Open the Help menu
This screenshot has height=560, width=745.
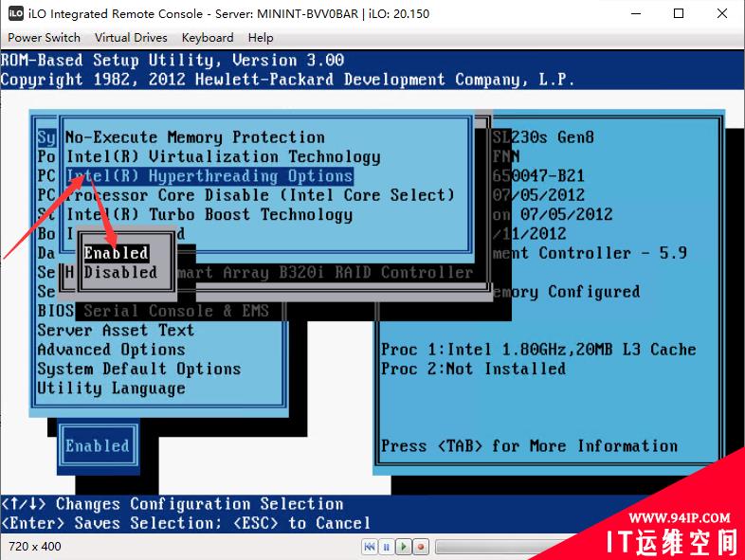[x=261, y=38]
